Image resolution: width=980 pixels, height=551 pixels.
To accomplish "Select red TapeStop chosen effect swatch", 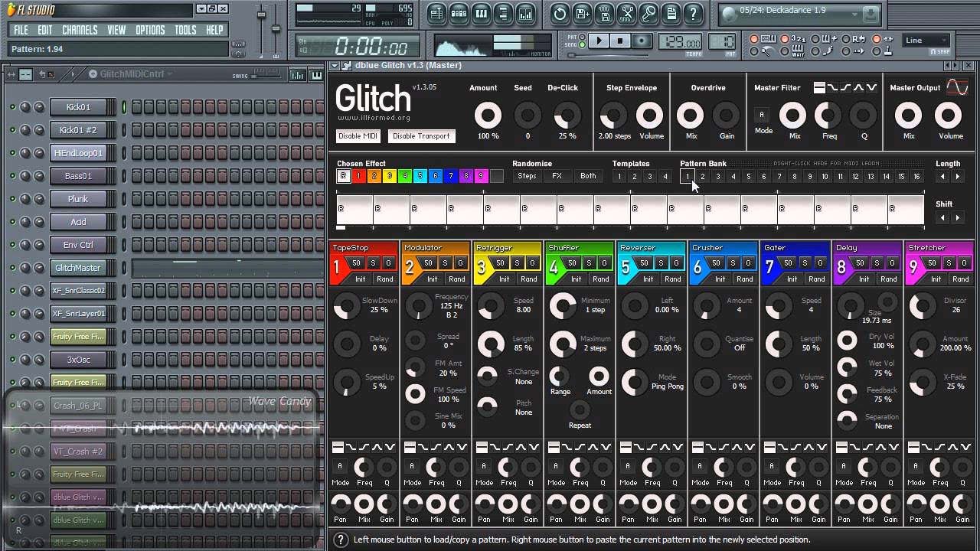I will 359,176.
